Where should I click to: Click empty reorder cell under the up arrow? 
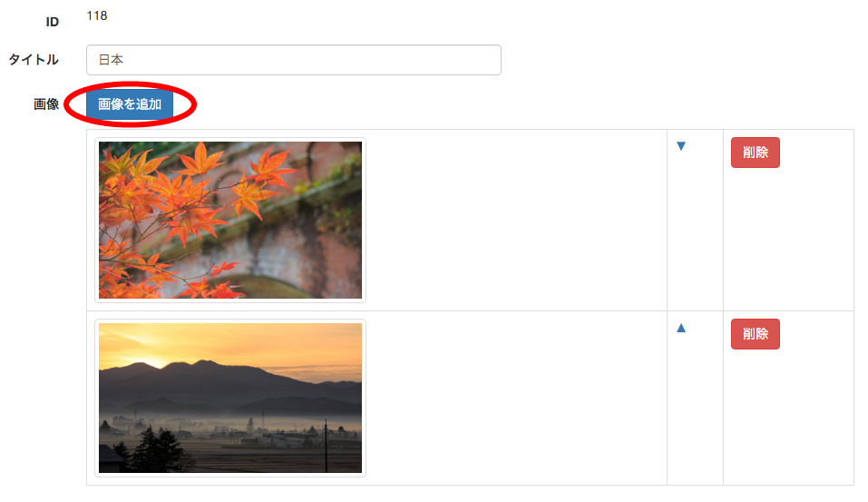695,410
